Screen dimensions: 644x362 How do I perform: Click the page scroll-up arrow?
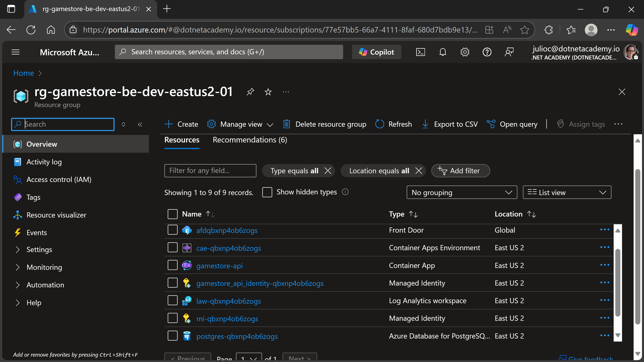[638, 141]
